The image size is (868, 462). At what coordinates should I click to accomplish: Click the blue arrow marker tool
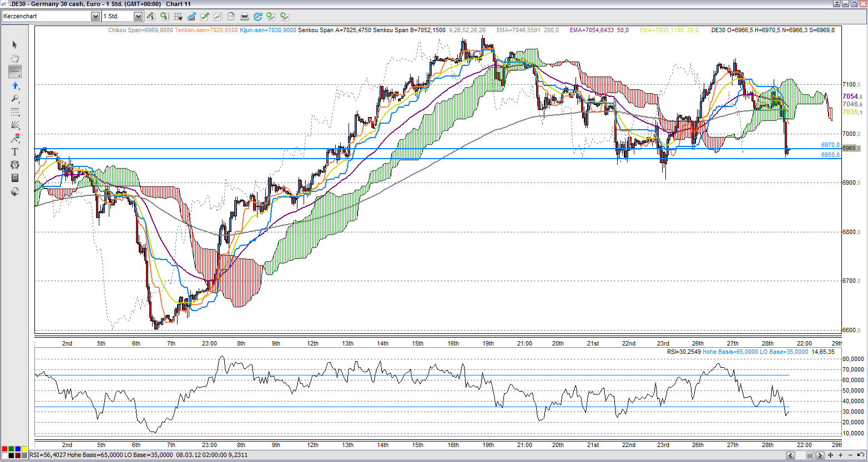point(15,85)
